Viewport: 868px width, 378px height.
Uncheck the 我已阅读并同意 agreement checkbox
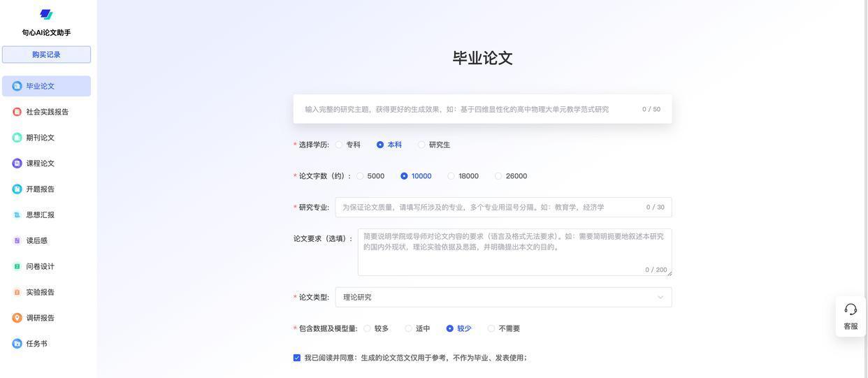click(x=297, y=358)
